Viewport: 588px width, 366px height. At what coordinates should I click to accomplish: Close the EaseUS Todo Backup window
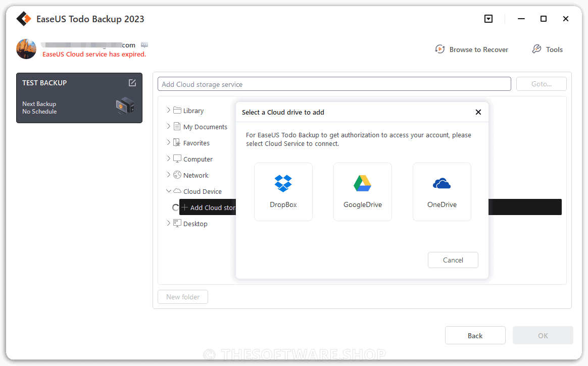tap(566, 19)
